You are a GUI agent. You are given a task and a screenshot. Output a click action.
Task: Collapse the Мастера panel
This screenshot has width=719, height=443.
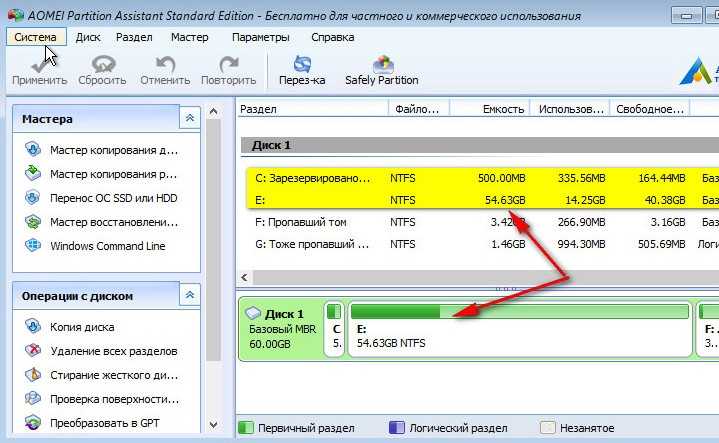pyautogui.click(x=190, y=118)
